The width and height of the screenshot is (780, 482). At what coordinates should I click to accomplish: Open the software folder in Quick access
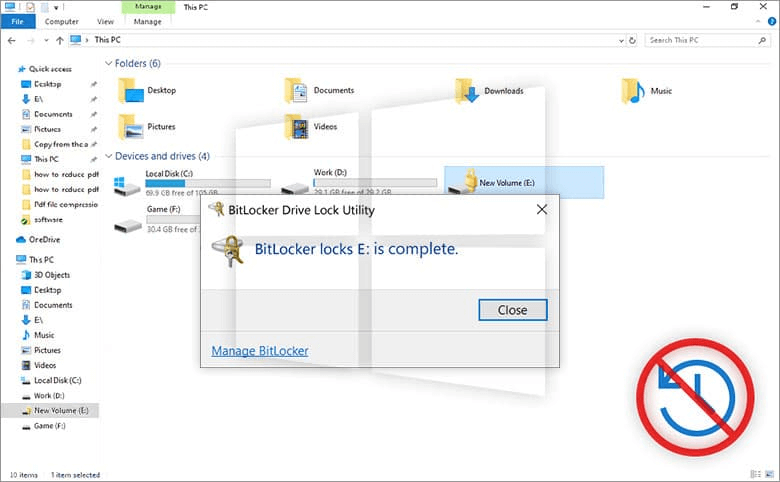coord(42,220)
